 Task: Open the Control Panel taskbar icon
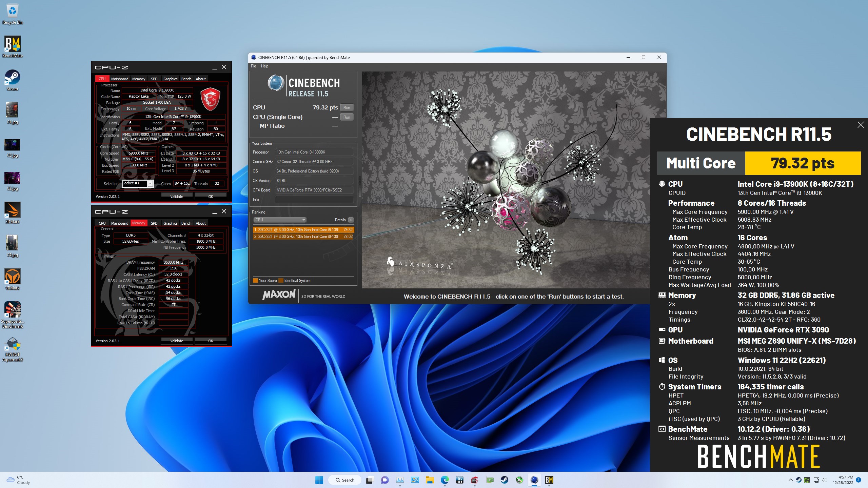pyautogui.click(x=415, y=480)
